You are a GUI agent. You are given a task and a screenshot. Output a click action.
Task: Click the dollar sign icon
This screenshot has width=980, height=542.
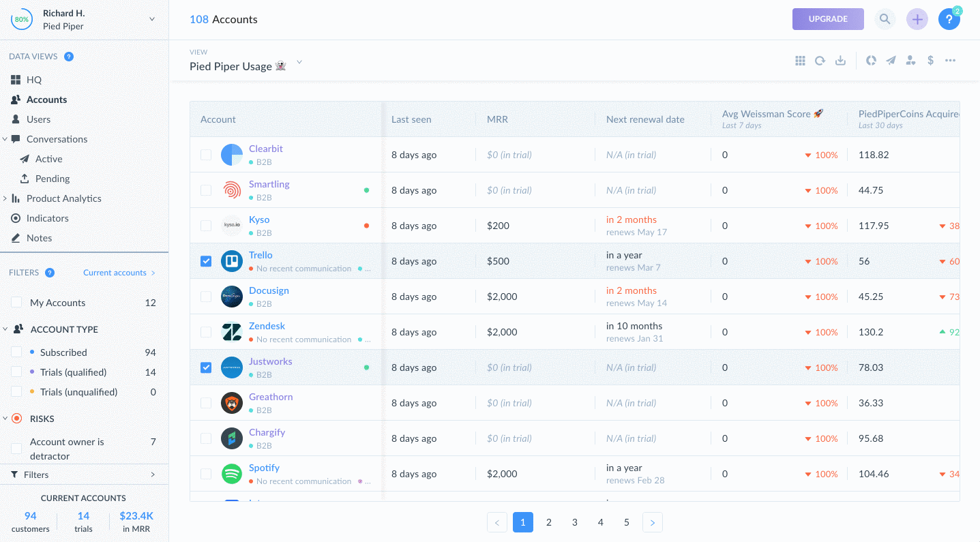[x=930, y=61]
